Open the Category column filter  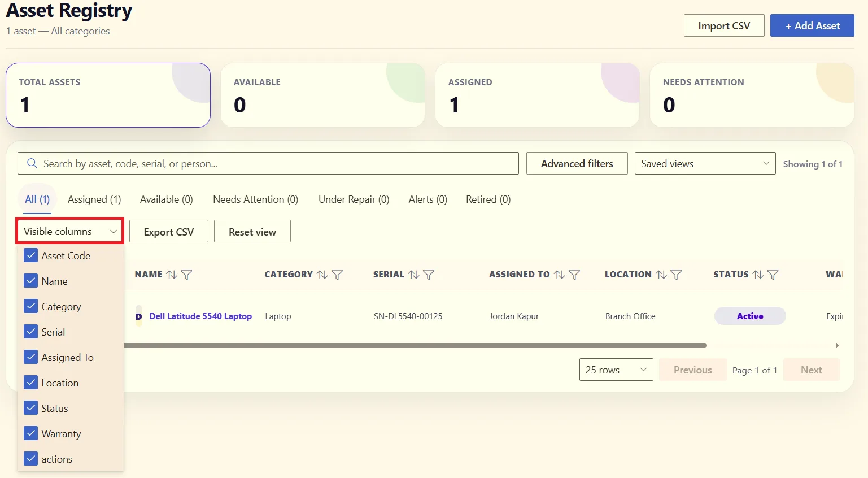(x=337, y=275)
